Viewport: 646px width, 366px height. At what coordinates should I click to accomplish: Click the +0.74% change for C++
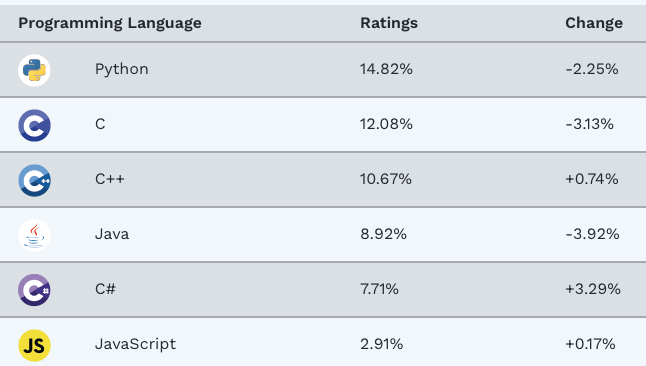(592, 179)
